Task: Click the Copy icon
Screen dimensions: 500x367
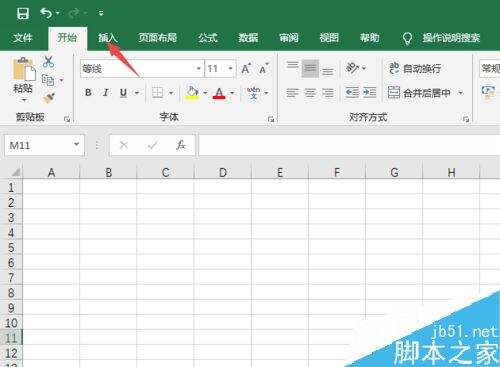Action: coord(48,80)
